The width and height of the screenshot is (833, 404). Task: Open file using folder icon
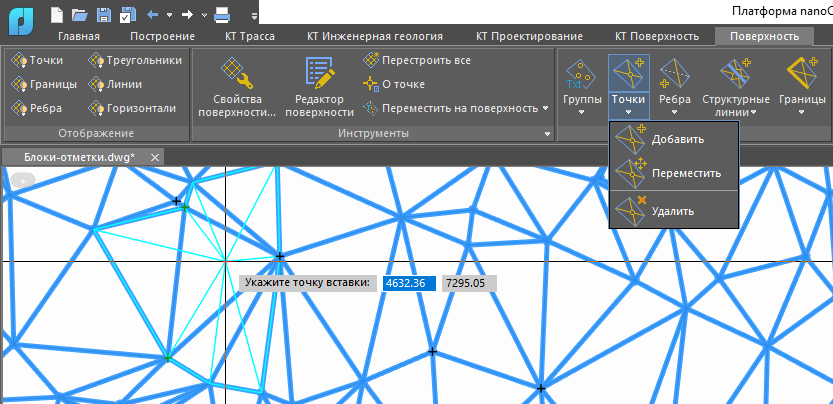click(x=82, y=15)
